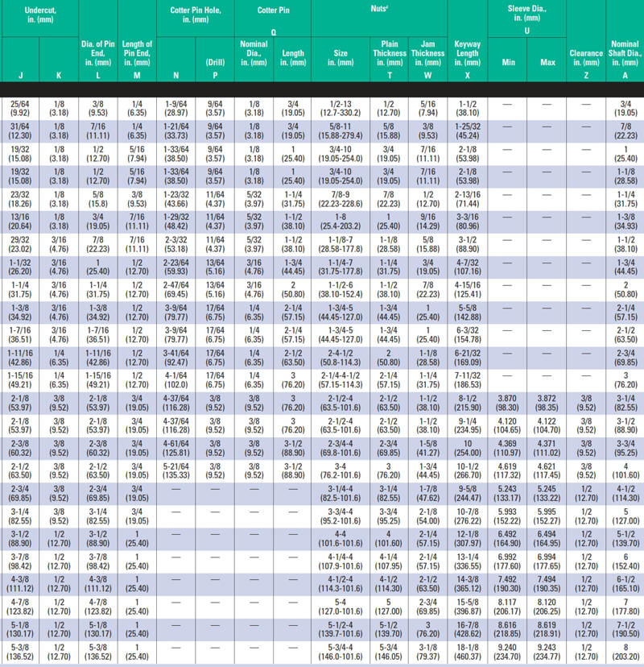This screenshot has height=667, width=644.
Task: Select the 5/8-11 nut size cell
Action: (x=341, y=130)
